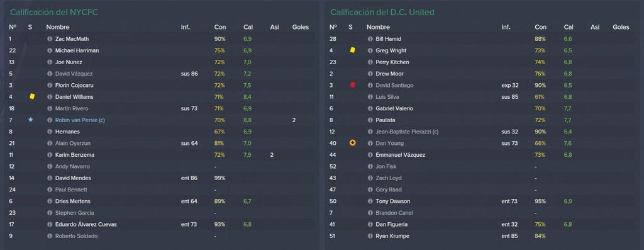Open Calificación del D.C. United heading
644x250 pixels.
tap(382, 13)
